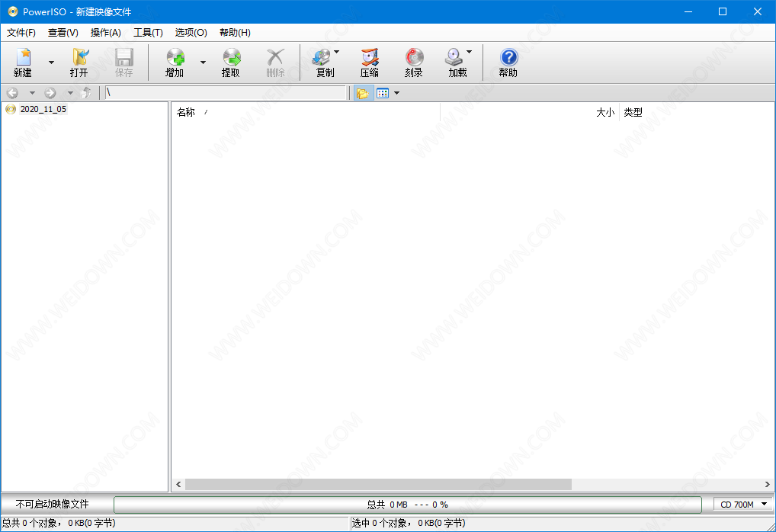Screen dimensions: 776x532
Task: Click the path address field
Action: coord(226,93)
